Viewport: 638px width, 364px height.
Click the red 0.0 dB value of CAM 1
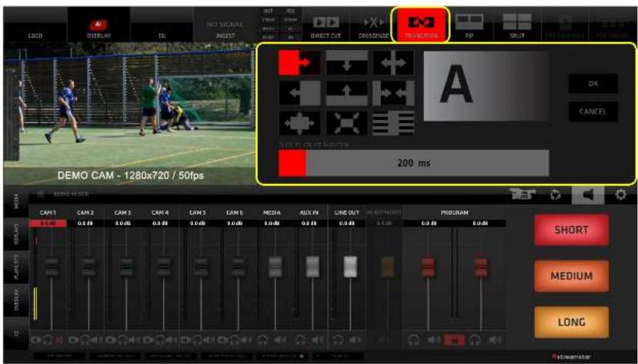48,223
